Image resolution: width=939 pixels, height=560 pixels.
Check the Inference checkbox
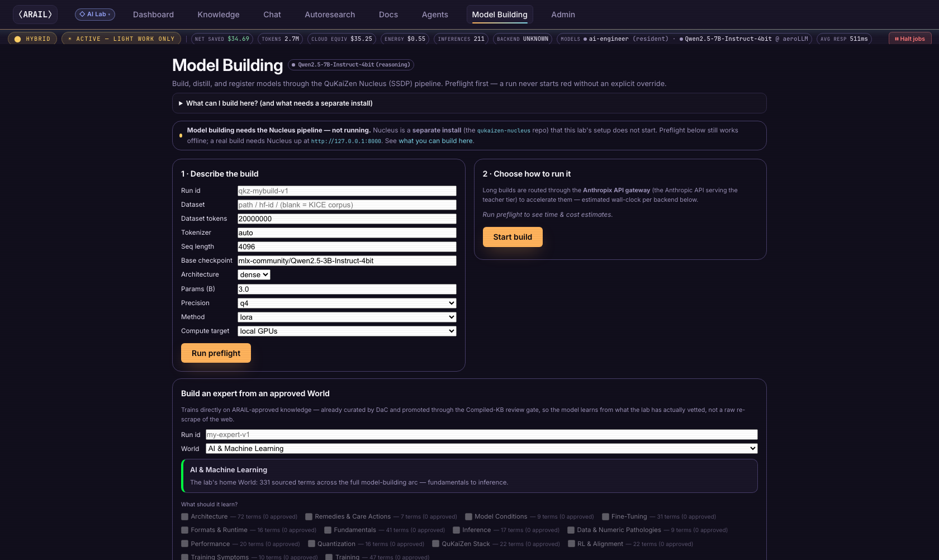click(457, 530)
